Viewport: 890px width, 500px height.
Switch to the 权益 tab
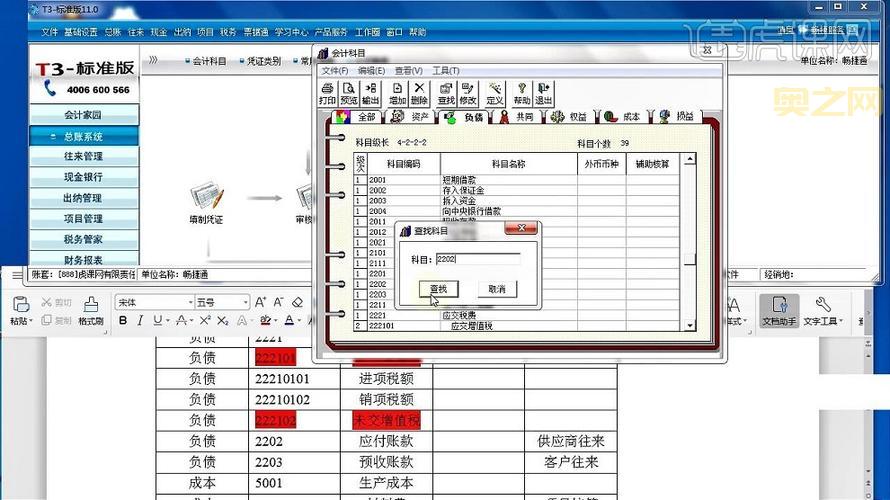[570, 117]
